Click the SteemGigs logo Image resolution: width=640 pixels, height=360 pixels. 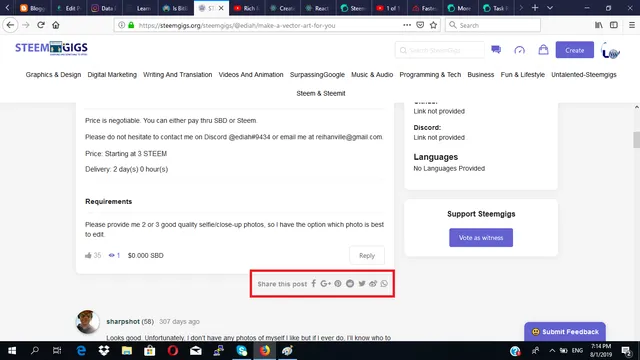tap(51, 48)
